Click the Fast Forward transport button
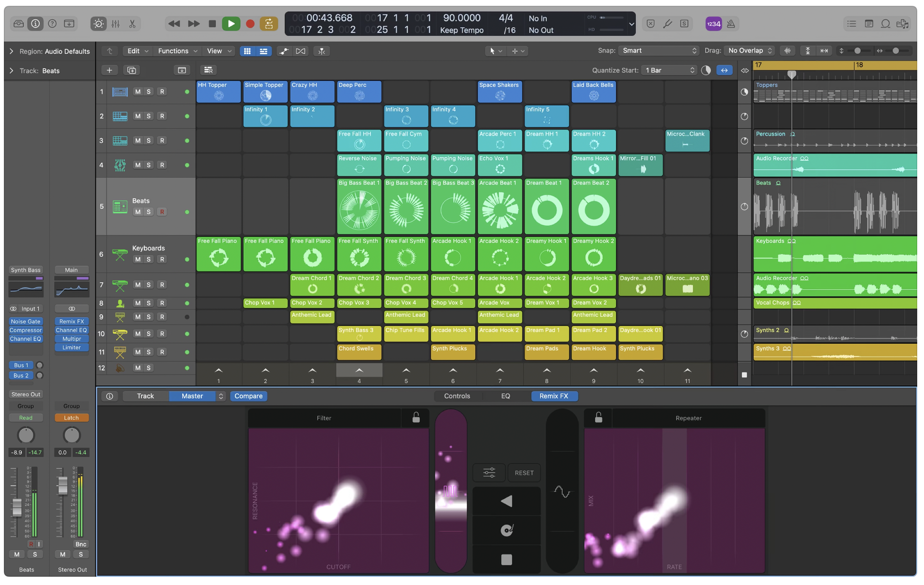The width and height of the screenshot is (924, 585). (x=193, y=24)
